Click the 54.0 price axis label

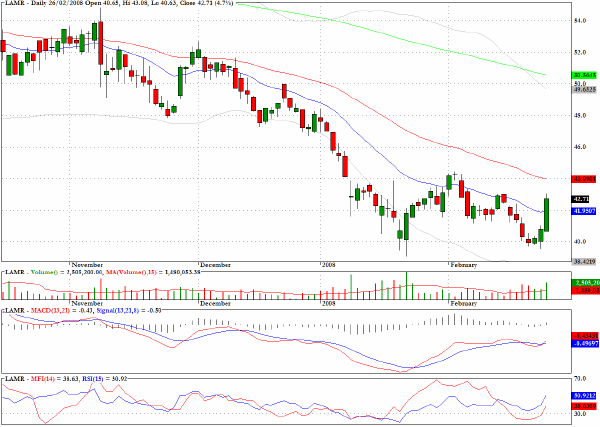click(x=580, y=21)
